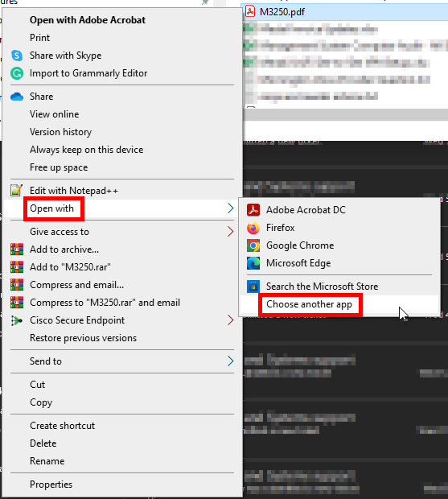Choose Import to Grammarly Editor
This screenshot has height=499, width=448.
click(x=123, y=73)
